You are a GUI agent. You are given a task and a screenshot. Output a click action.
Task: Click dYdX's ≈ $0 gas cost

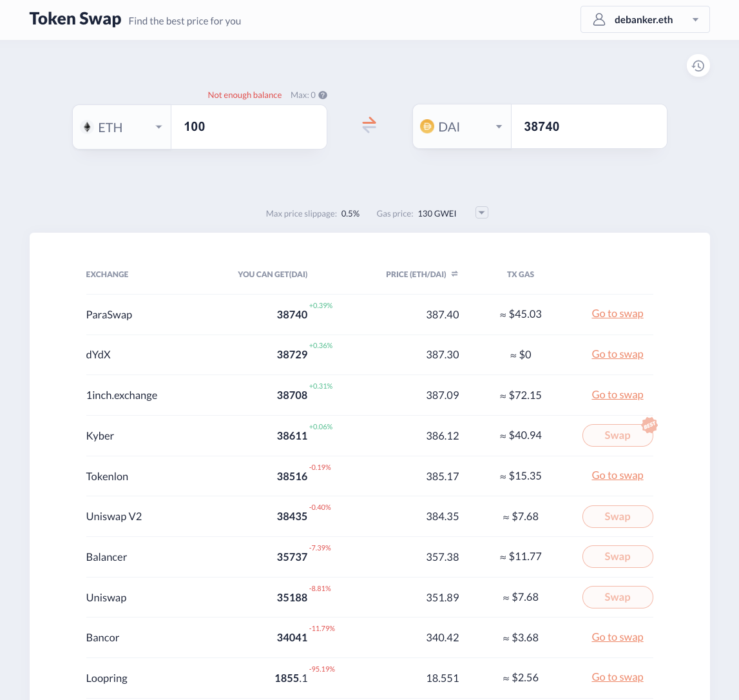click(521, 355)
